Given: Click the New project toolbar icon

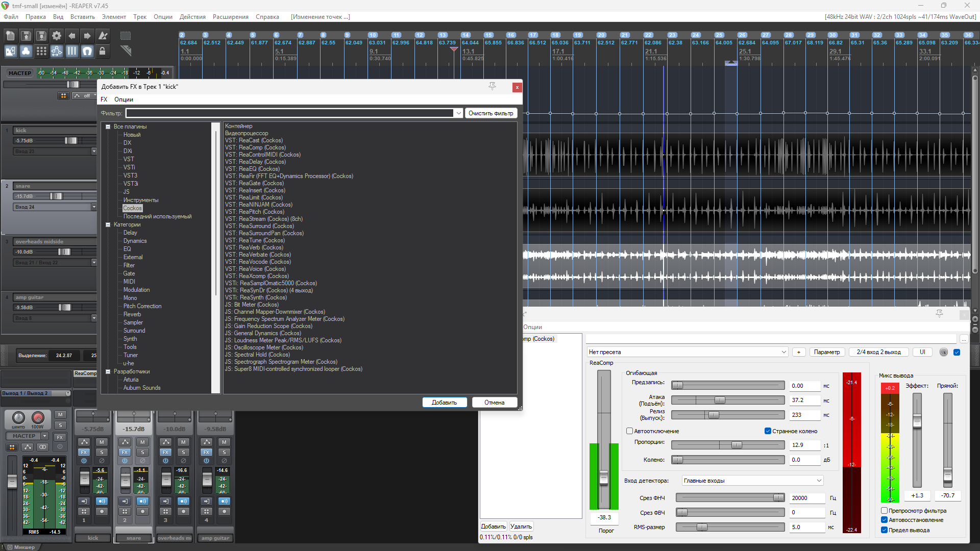Looking at the screenshot, I should coord(11,36).
